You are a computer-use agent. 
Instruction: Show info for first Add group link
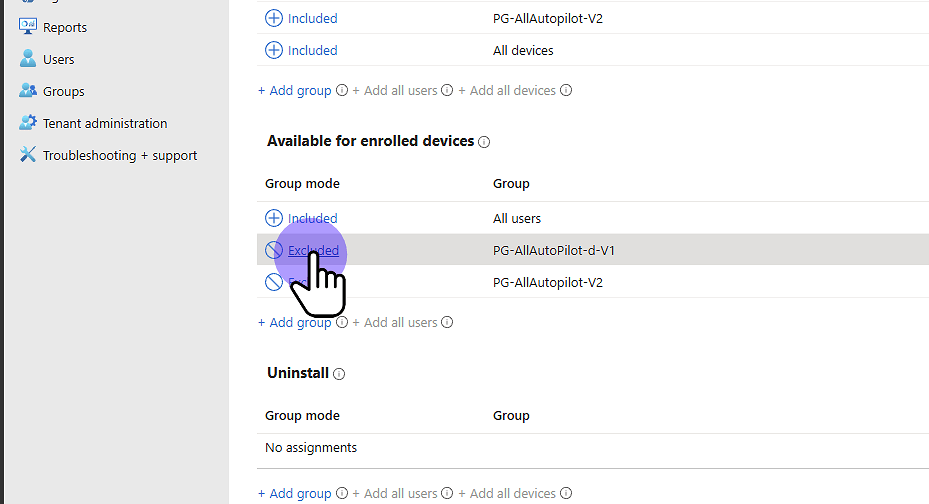pyautogui.click(x=342, y=90)
